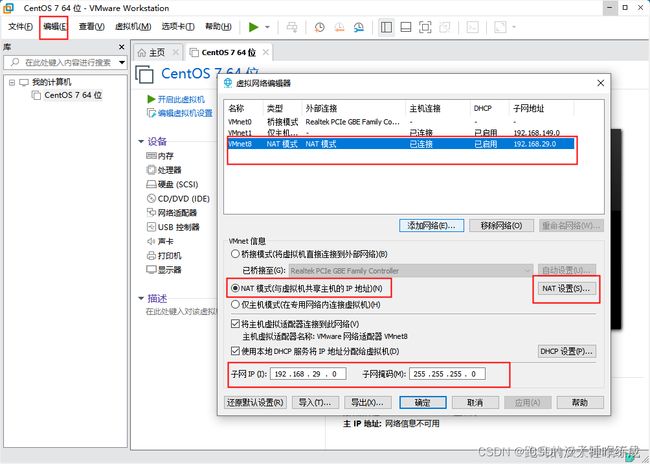The height and width of the screenshot is (464, 650).
Task: Confirm with the 确定 button
Action: [423, 402]
